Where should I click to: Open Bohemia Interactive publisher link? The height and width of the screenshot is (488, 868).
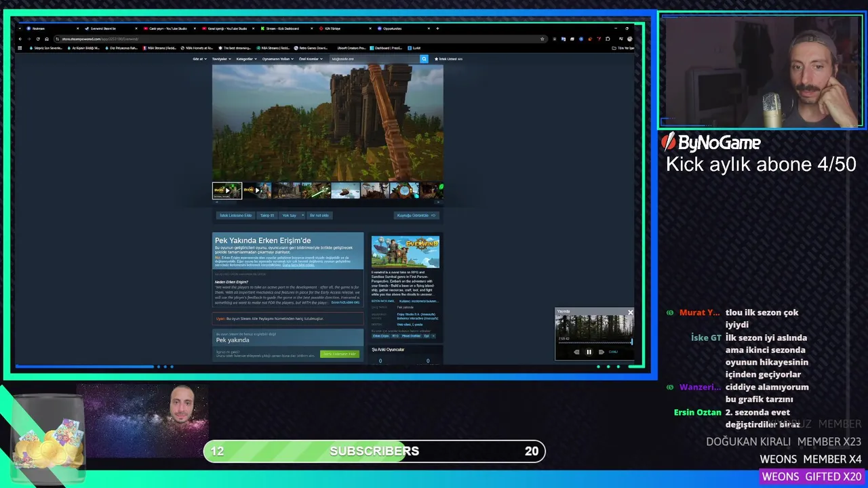pos(418,318)
